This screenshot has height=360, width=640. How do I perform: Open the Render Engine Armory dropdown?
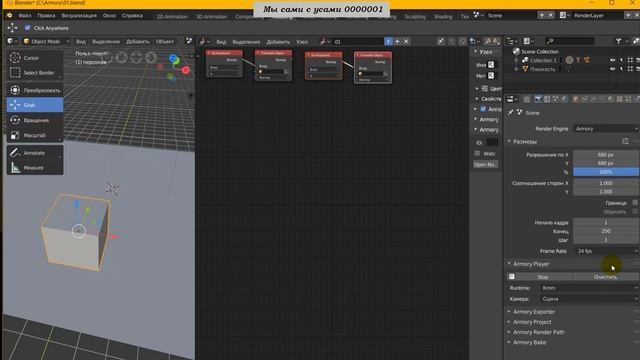point(606,129)
